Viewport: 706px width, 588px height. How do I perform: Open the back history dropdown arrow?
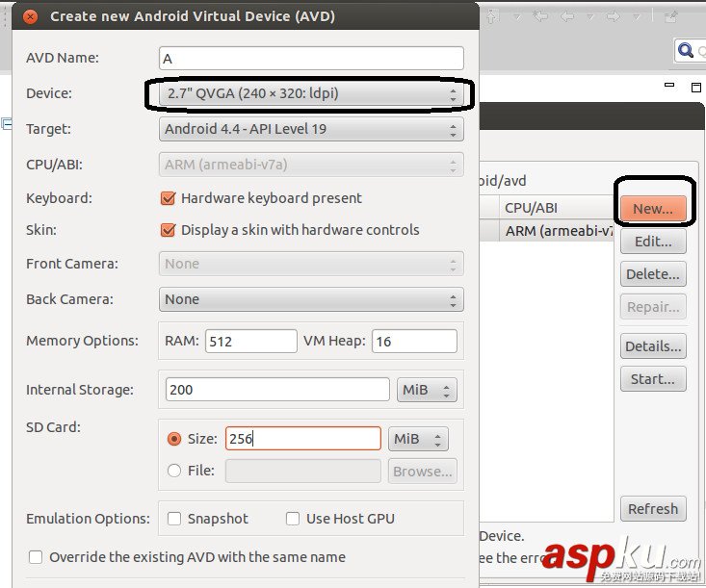tap(589, 17)
